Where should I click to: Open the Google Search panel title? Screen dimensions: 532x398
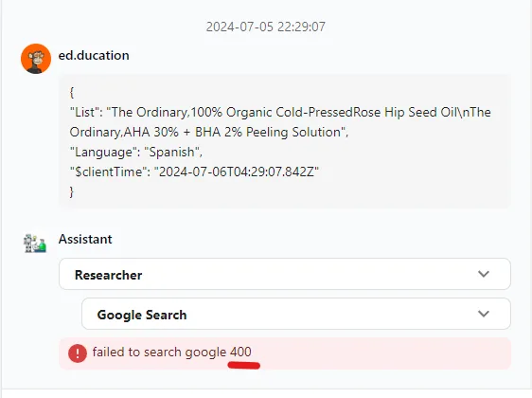click(x=142, y=315)
